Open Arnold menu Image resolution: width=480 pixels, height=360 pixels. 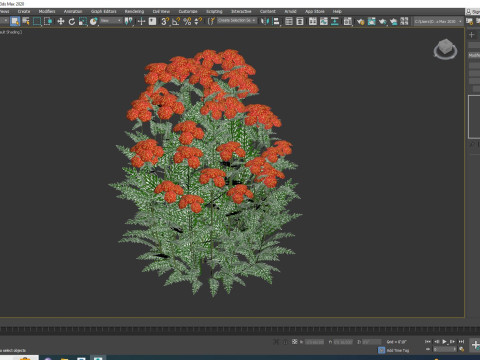290,11
